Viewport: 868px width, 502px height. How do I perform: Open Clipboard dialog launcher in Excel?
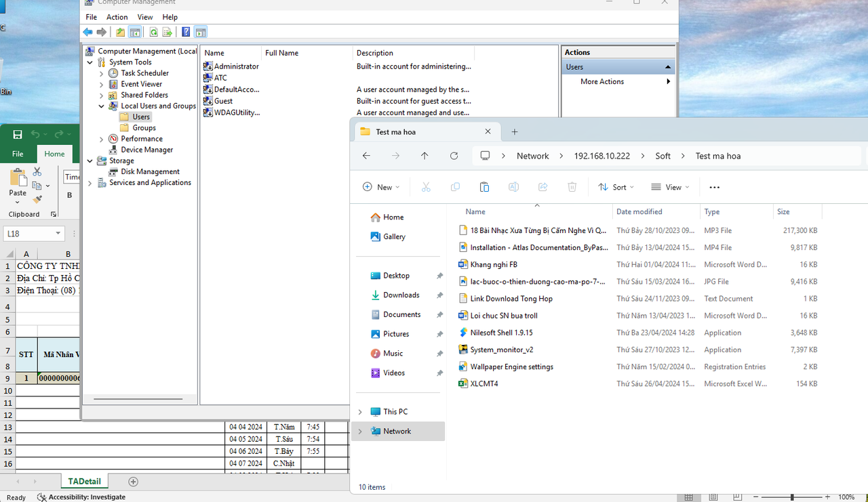(54, 214)
